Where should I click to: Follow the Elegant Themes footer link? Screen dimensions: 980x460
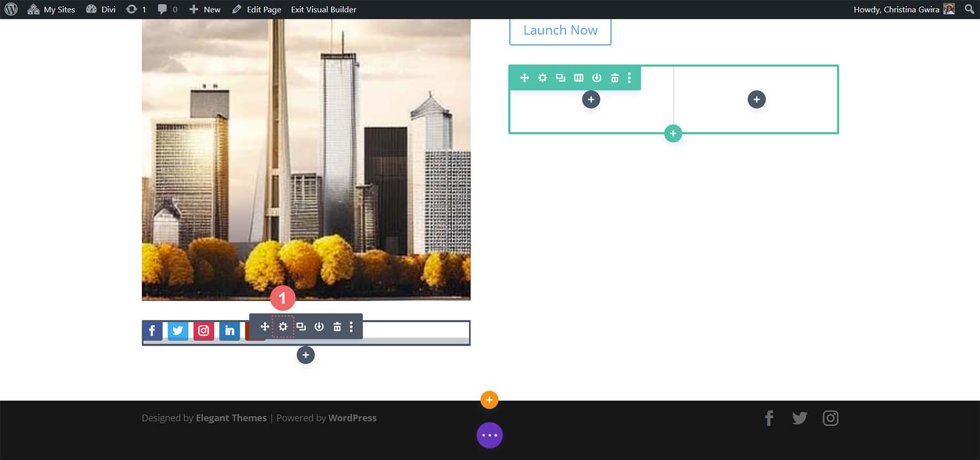tap(231, 418)
